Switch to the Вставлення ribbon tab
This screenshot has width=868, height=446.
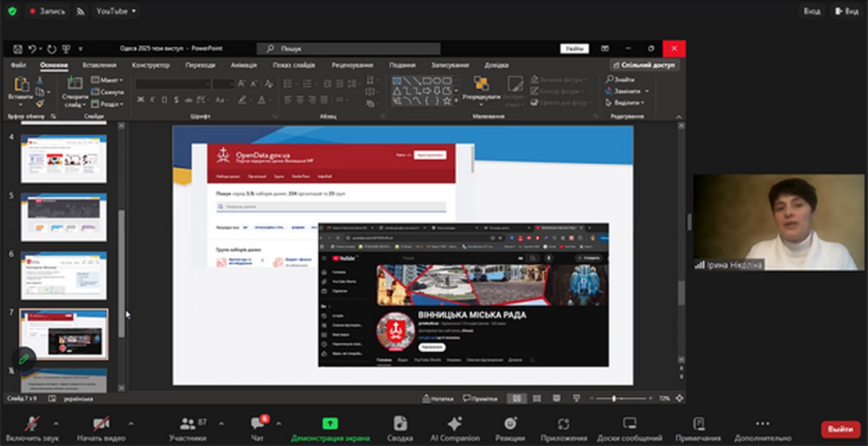tap(99, 65)
